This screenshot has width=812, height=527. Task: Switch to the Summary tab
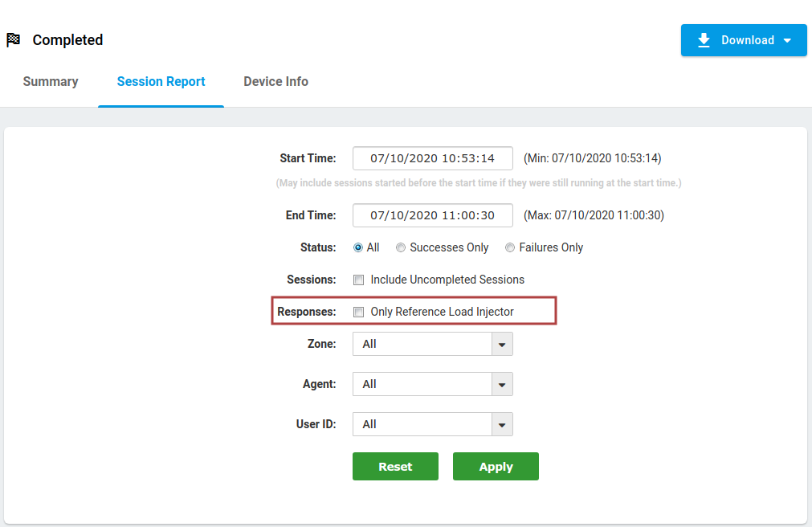[51, 81]
